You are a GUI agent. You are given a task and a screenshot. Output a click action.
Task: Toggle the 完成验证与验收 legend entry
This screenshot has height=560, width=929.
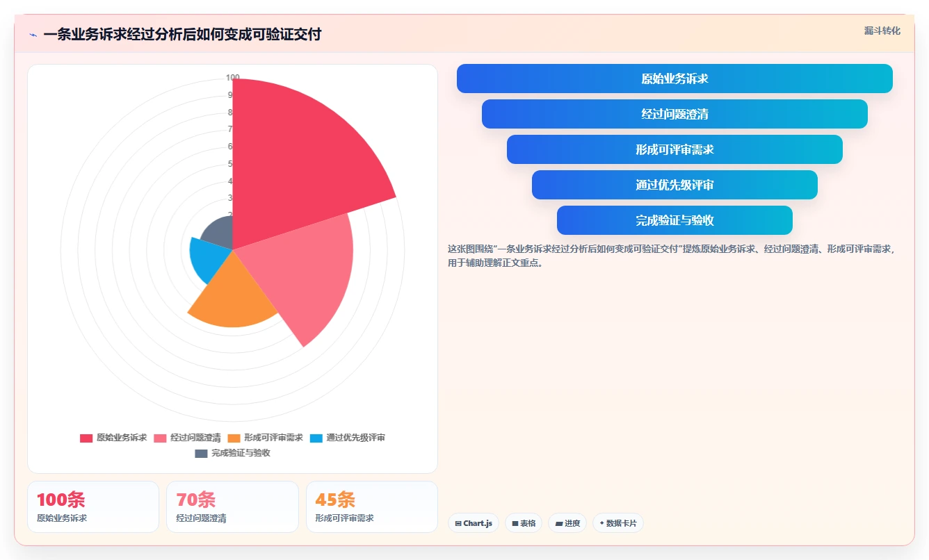(x=233, y=453)
